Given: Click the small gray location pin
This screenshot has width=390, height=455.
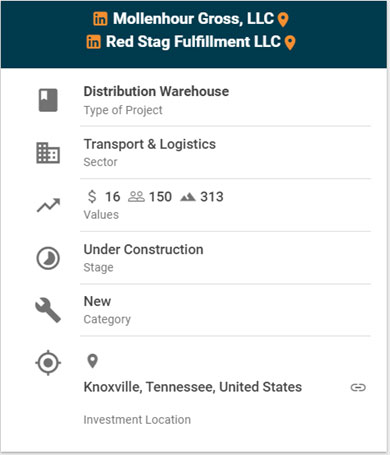Looking at the screenshot, I should 92,361.
